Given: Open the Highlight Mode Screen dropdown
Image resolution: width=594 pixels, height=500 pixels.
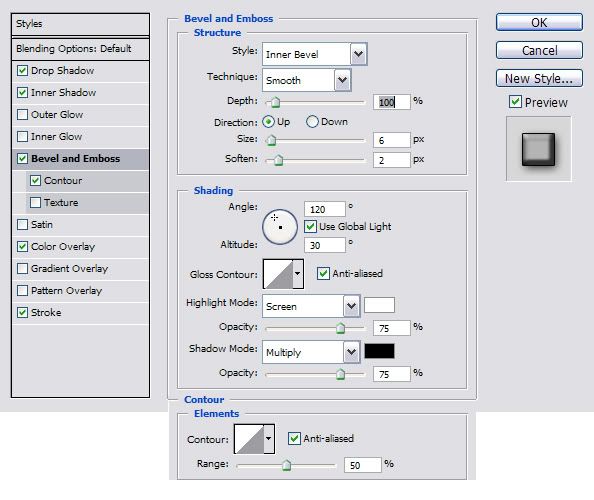Looking at the screenshot, I should click(x=311, y=306).
